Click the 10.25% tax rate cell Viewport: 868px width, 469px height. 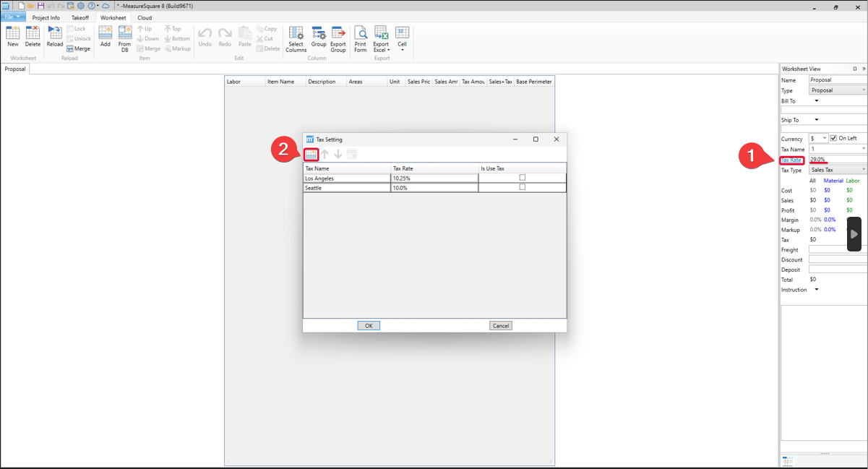point(434,178)
